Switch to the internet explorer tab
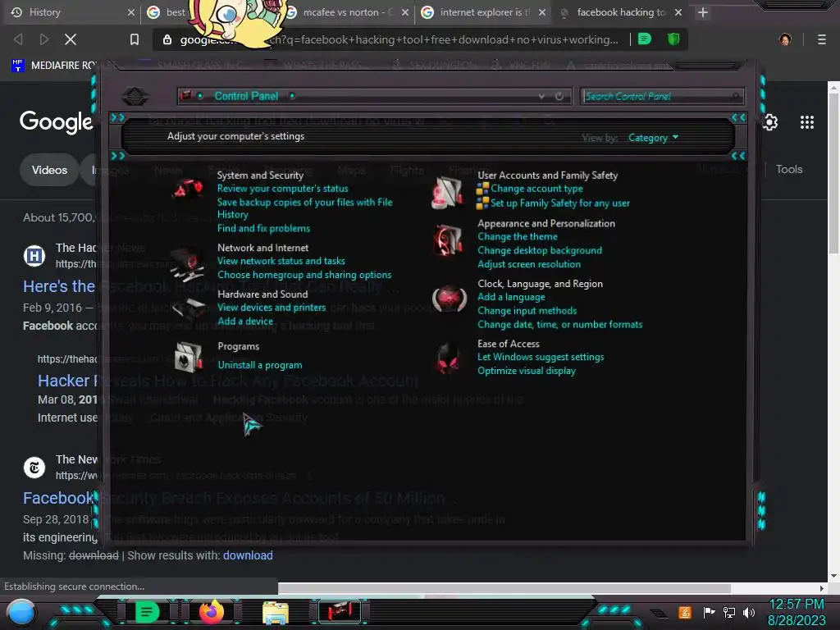The height and width of the screenshot is (630, 840). click(x=483, y=12)
